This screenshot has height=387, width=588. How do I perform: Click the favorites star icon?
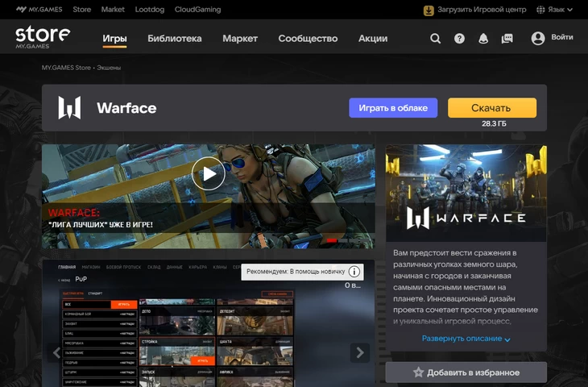418,372
